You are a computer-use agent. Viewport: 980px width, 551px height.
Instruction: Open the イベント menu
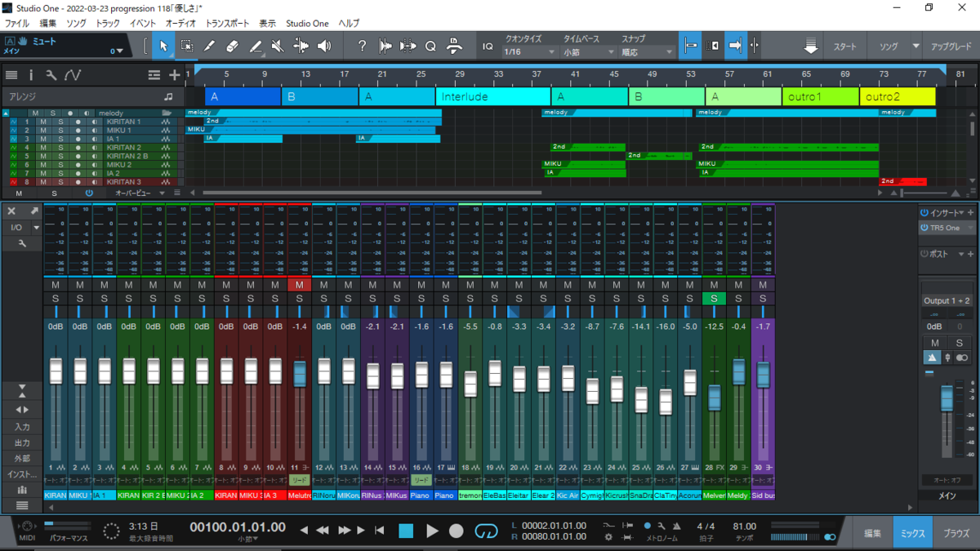click(x=143, y=24)
